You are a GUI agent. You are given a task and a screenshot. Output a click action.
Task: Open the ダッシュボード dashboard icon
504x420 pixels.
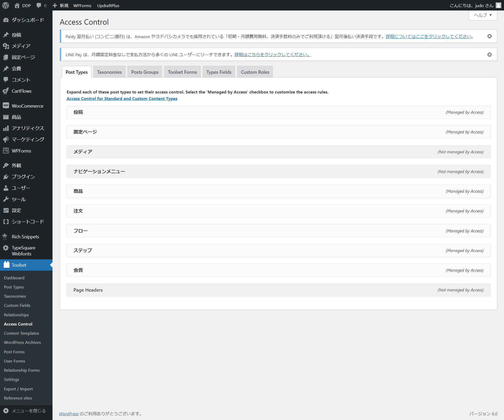click(6, 20)
